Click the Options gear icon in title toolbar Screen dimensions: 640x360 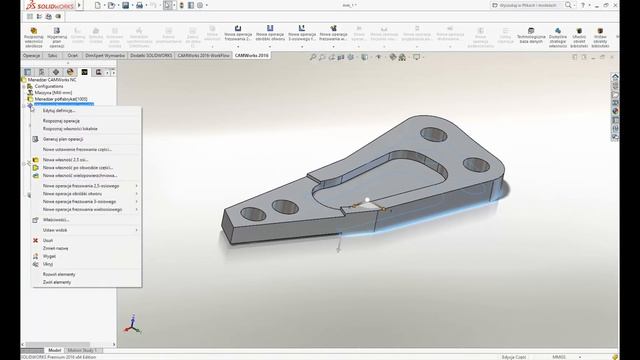(200, 5)
